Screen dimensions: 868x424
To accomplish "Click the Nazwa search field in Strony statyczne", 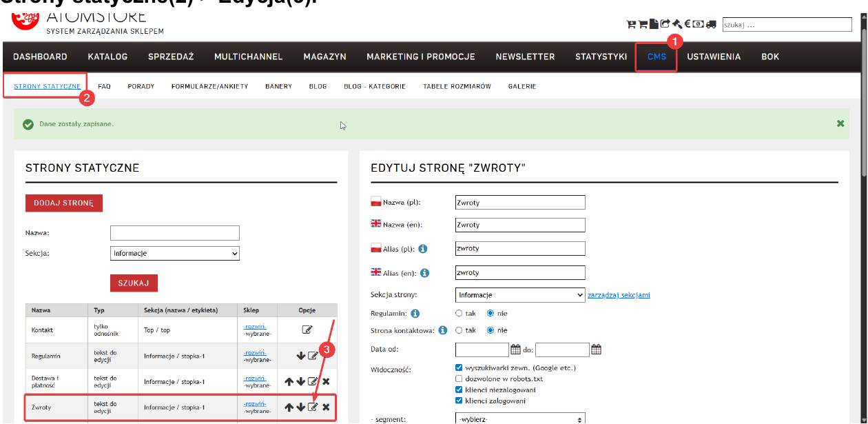I will (175, 233).
